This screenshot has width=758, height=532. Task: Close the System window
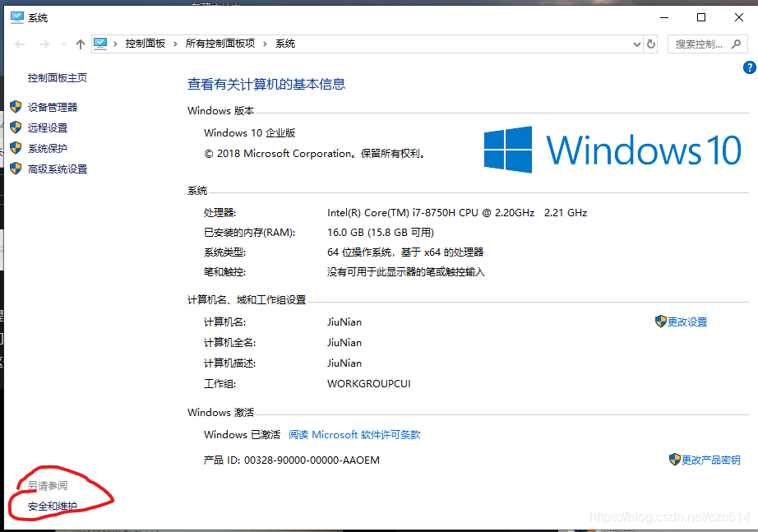coord(738,17)
